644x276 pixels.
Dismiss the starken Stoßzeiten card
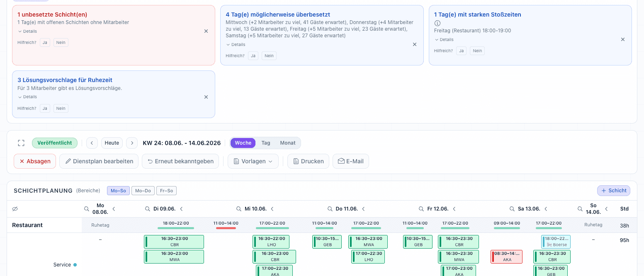(622, 39)
